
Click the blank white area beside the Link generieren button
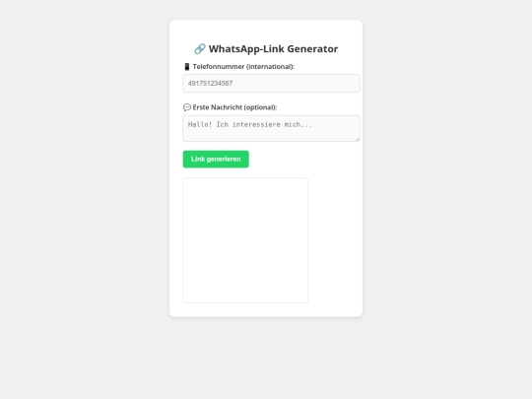[303, 160]
